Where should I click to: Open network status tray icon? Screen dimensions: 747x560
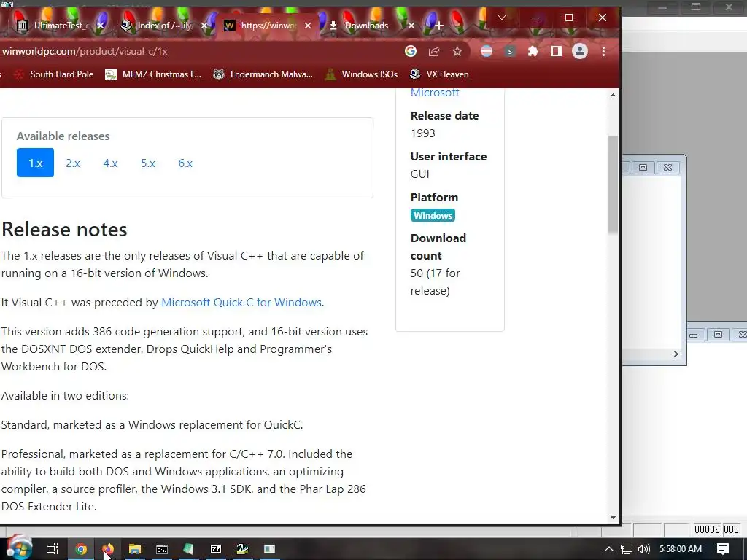pyautogui.click(x=627, y=549)
